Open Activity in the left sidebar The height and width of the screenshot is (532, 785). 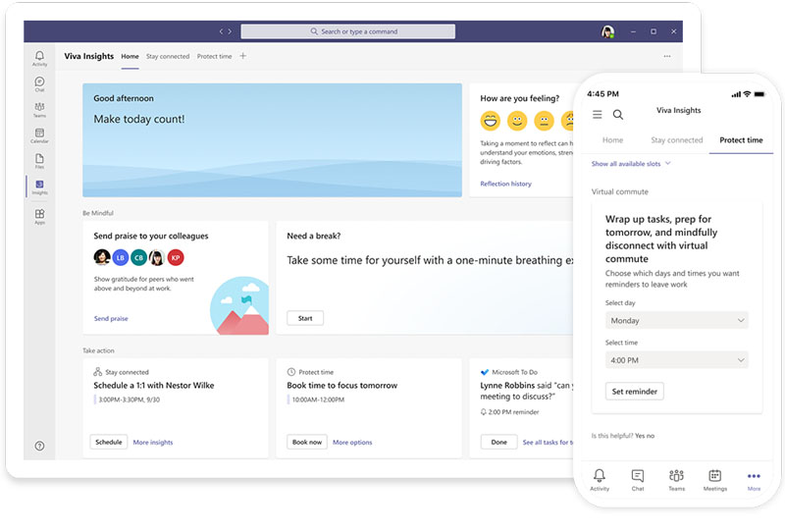tap(39, 58)
